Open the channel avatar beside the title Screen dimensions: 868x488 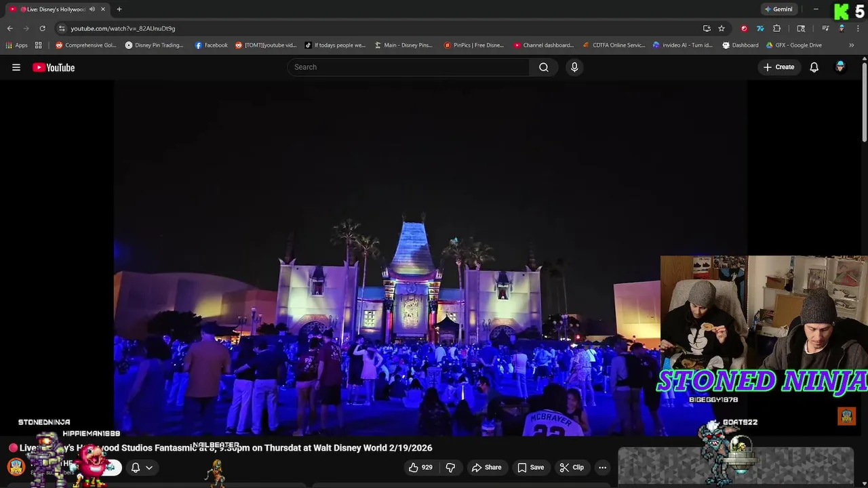pos(16,466)
